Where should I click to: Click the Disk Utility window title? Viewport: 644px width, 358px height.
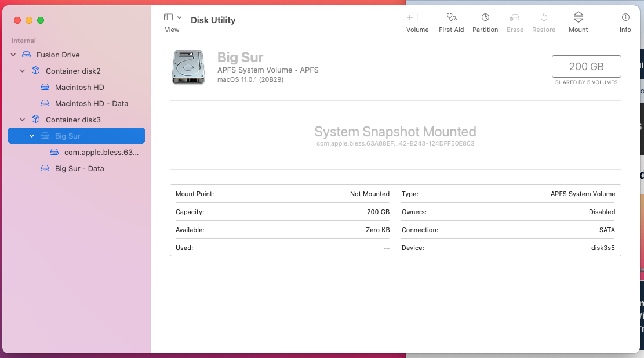click(213, 20)
